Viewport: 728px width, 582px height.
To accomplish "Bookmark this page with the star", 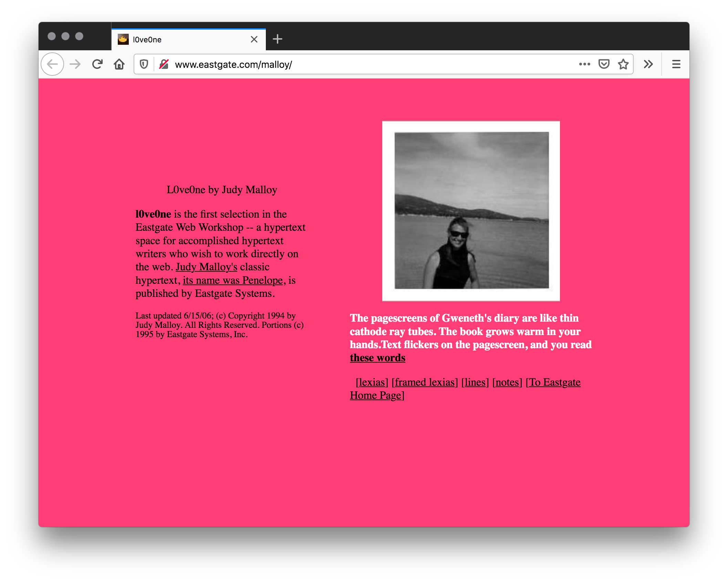I will pyautogui.click(x=623, y=64).
